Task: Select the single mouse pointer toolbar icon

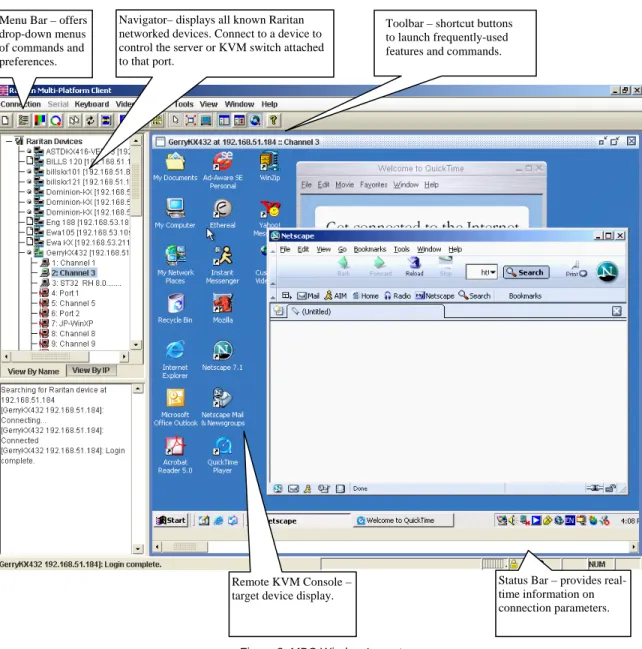Action: point(175,120)
